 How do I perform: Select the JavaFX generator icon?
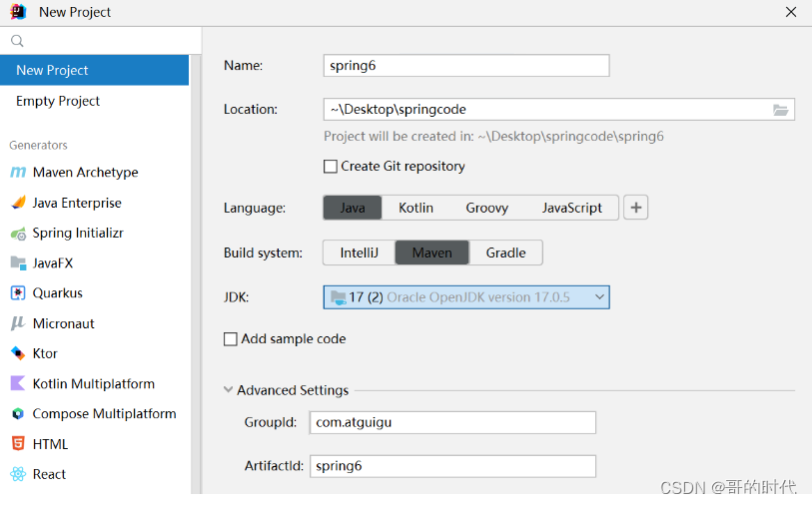(18, 263)
